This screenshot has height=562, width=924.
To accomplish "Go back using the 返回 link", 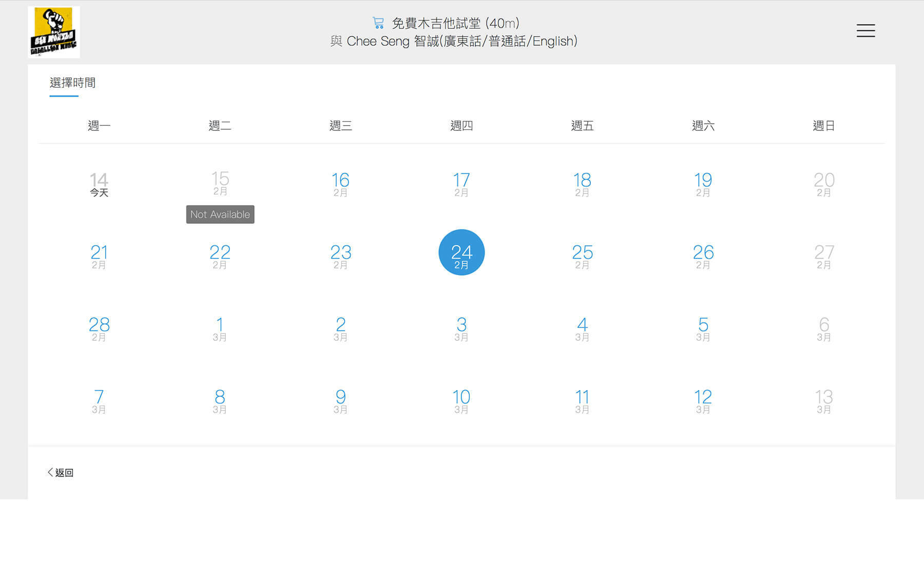I will (x=61, y=472).
